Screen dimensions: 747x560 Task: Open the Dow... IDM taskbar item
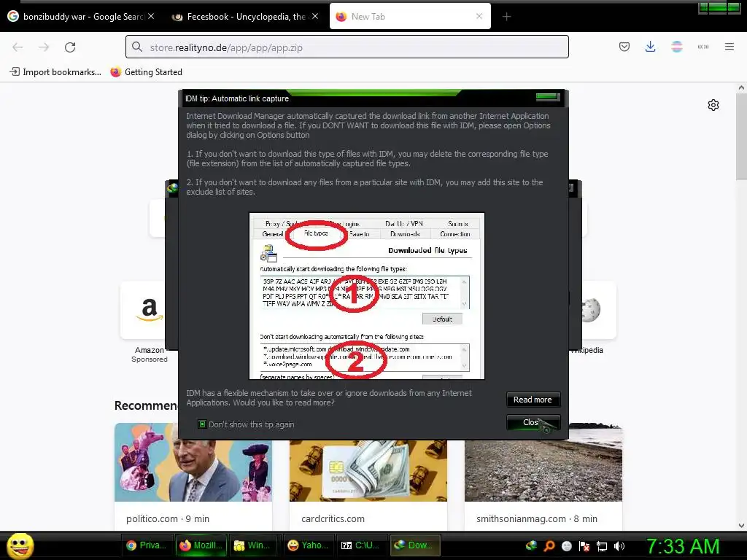point(414,545)
